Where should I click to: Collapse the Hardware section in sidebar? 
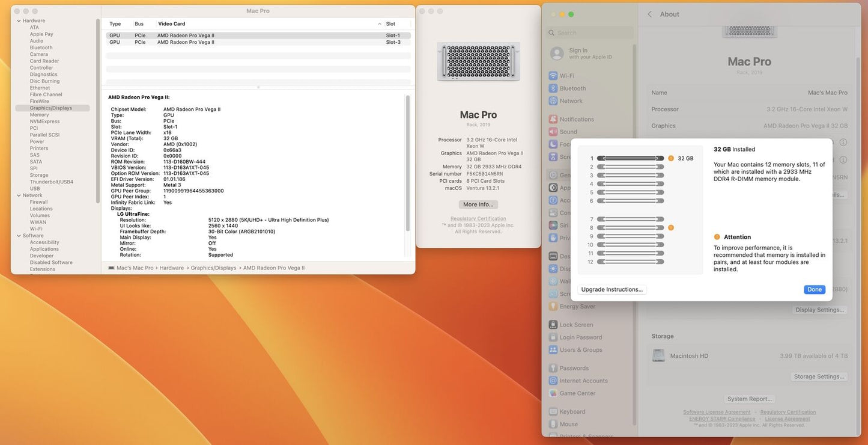coord(18,20)
